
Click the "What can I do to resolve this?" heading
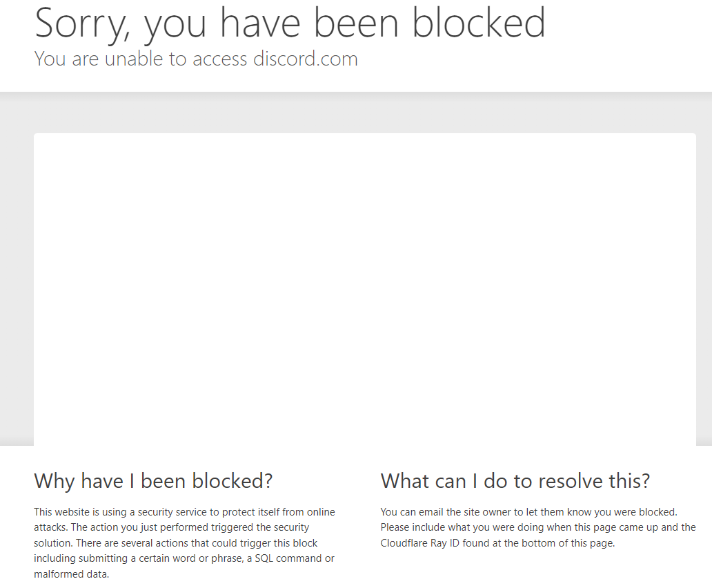click(x=515, y=481)
